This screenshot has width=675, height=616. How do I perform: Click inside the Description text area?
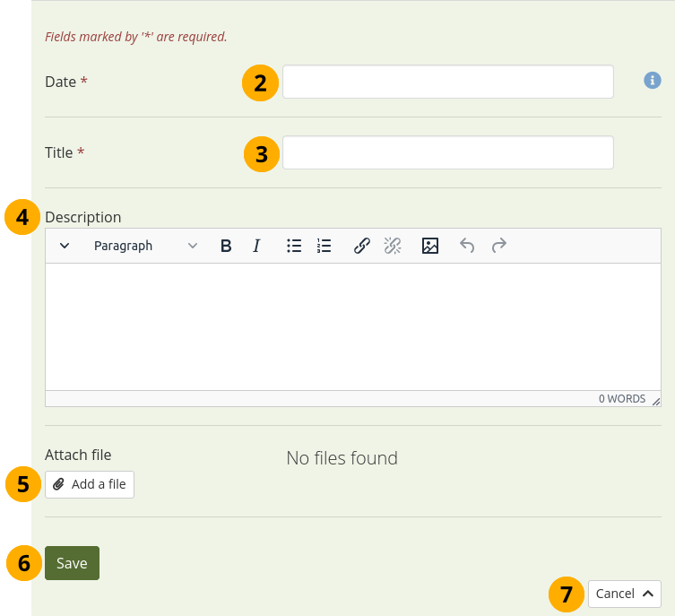coord(353,326)
